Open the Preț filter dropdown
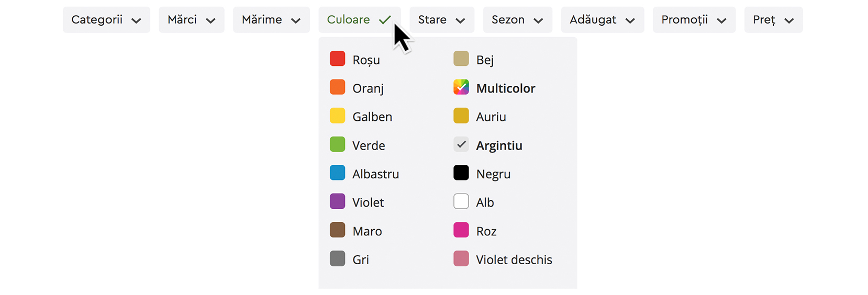This screenshot has height=295, width=868. tap(773, 20)
